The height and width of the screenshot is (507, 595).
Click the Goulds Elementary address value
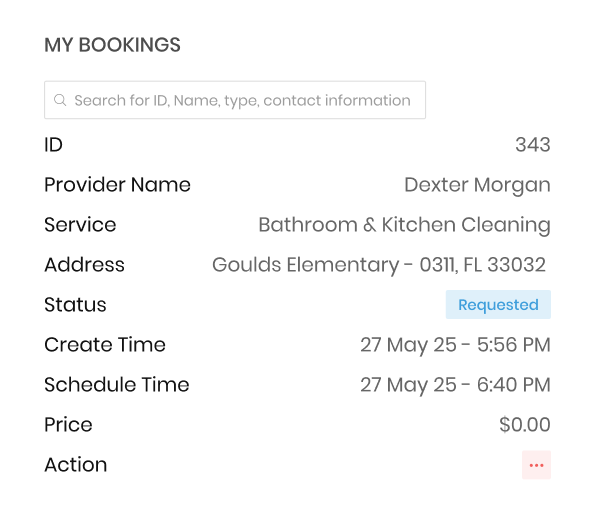(379, 265)
